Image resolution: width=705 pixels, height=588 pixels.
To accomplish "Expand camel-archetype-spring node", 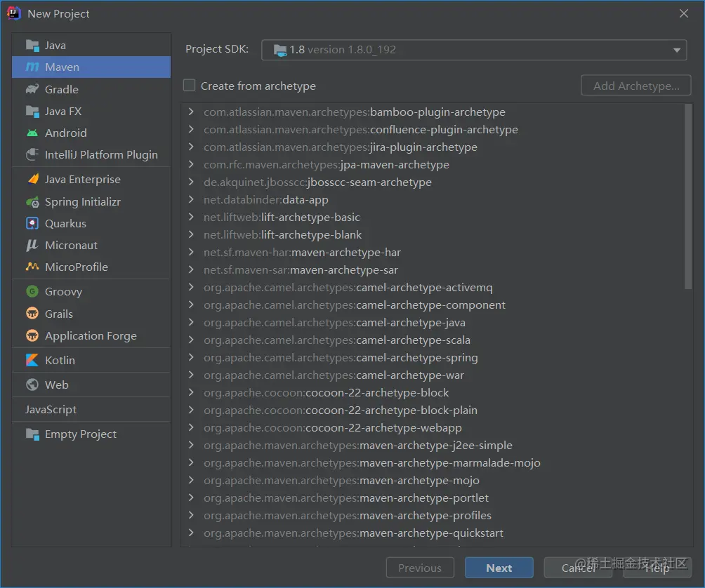I will pyautogui.click(x=191, y=357).
